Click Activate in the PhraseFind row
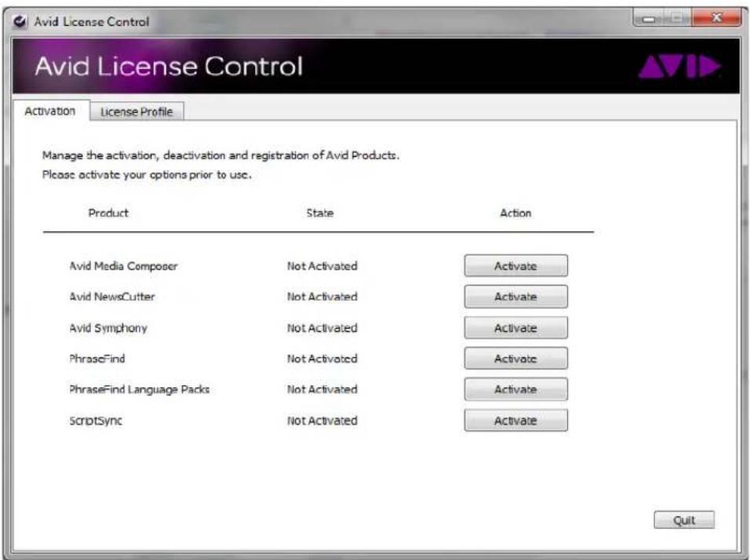This screenshot has width=750, height=560. 515,358
